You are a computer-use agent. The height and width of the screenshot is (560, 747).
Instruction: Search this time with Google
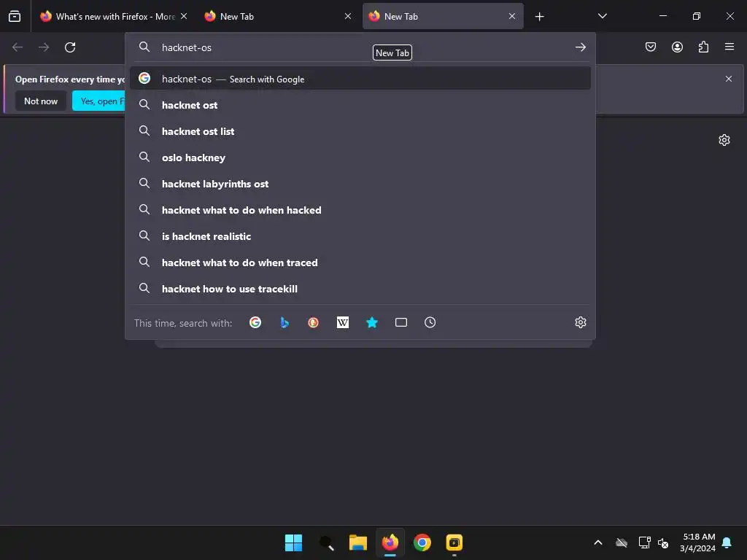tap(255, 322)
